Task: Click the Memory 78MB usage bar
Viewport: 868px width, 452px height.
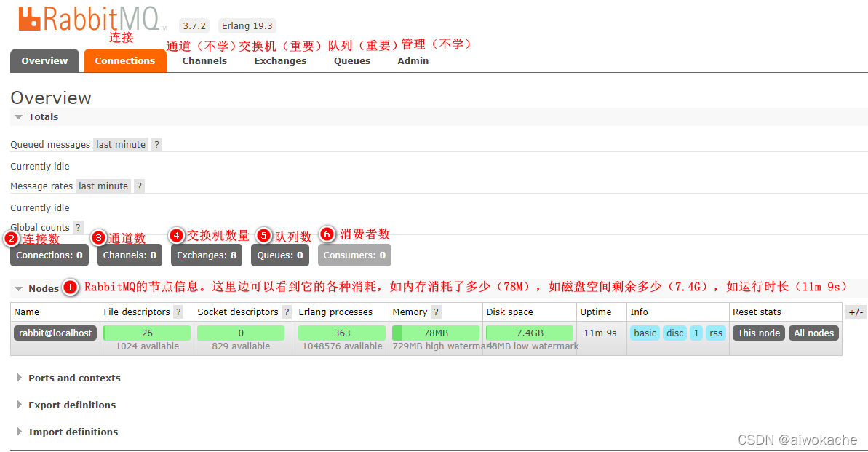Action: point(436,333)
